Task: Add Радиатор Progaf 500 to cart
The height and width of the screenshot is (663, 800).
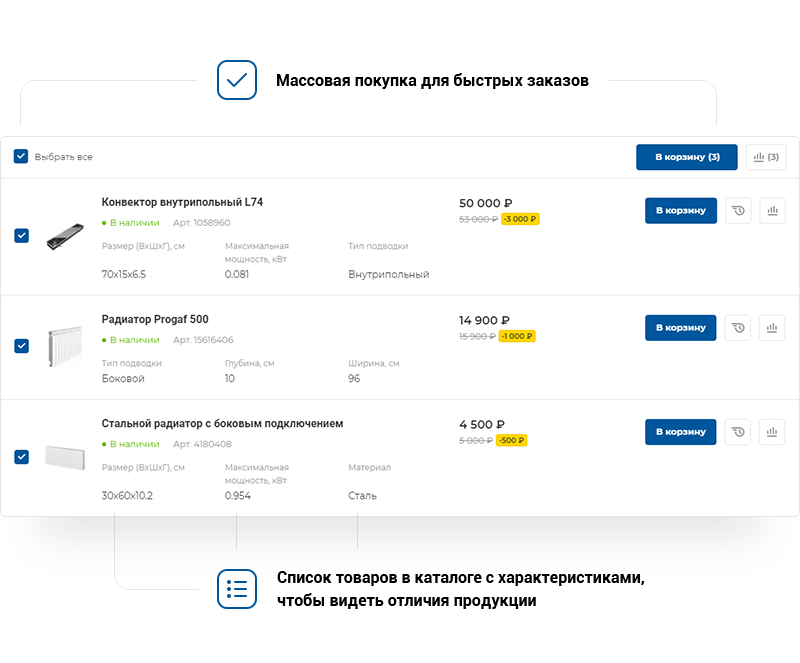Action: 681,328
